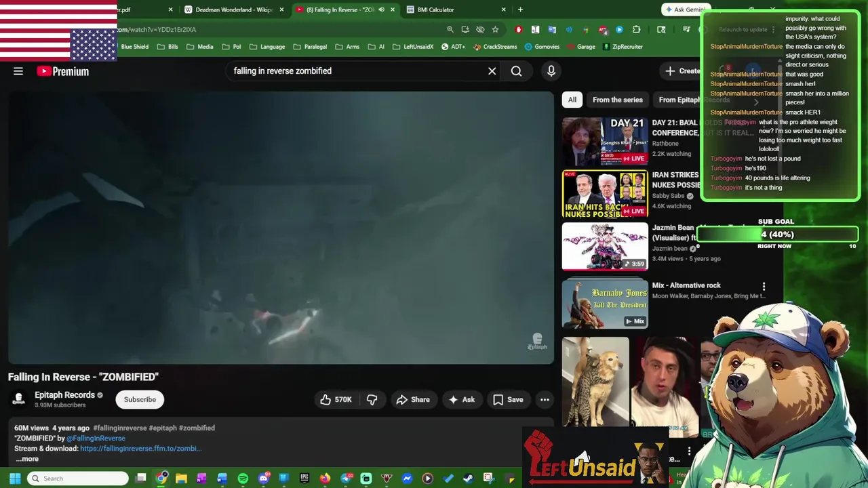Screen dimensions: 868x488
Task: Like the ZOMBIFIED video
Action: coord(336,400)
